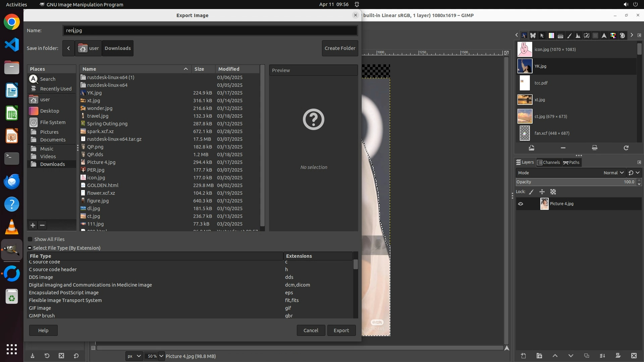Collapse Select File Type expander
The height and width of the screenshot is (362, 644).
click(x=30, y=248)
